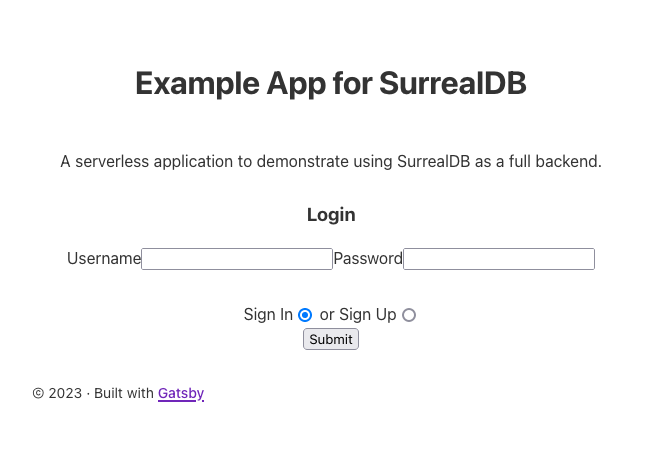Click "SurrealDB" in the description sentence

(433, 161)
